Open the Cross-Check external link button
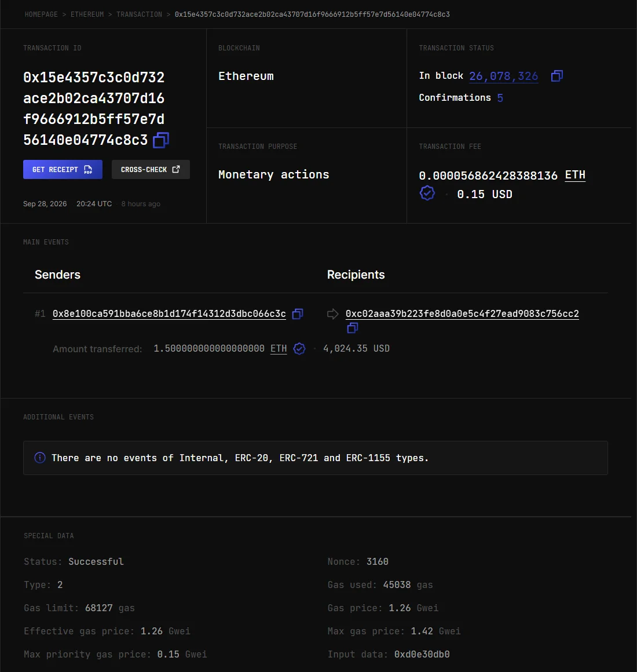 [x=151, y=169]
